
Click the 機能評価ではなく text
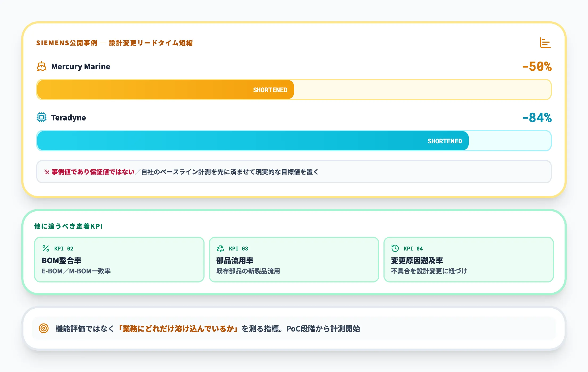(85, 329)
